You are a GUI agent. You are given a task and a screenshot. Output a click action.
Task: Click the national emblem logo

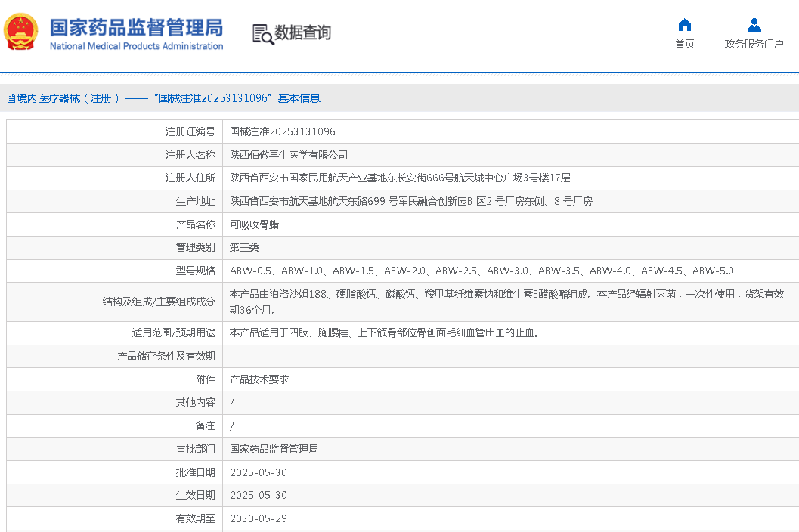coord(21,32)
